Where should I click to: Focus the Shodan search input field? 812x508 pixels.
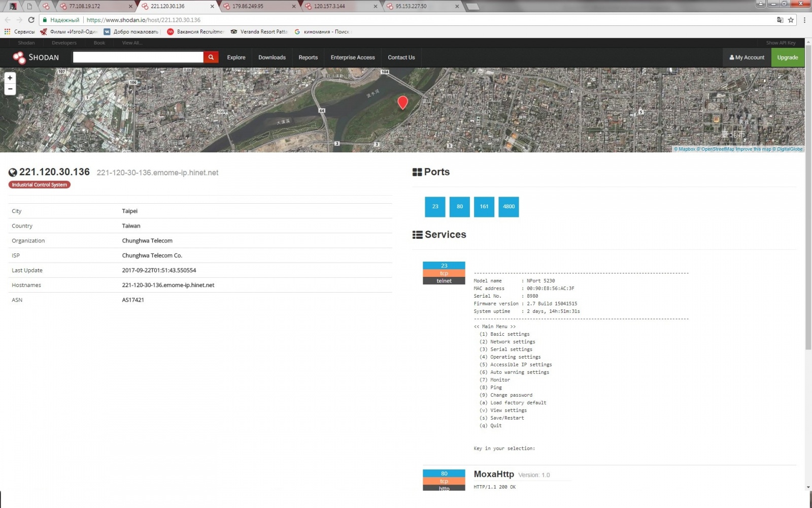pos(138,57)
